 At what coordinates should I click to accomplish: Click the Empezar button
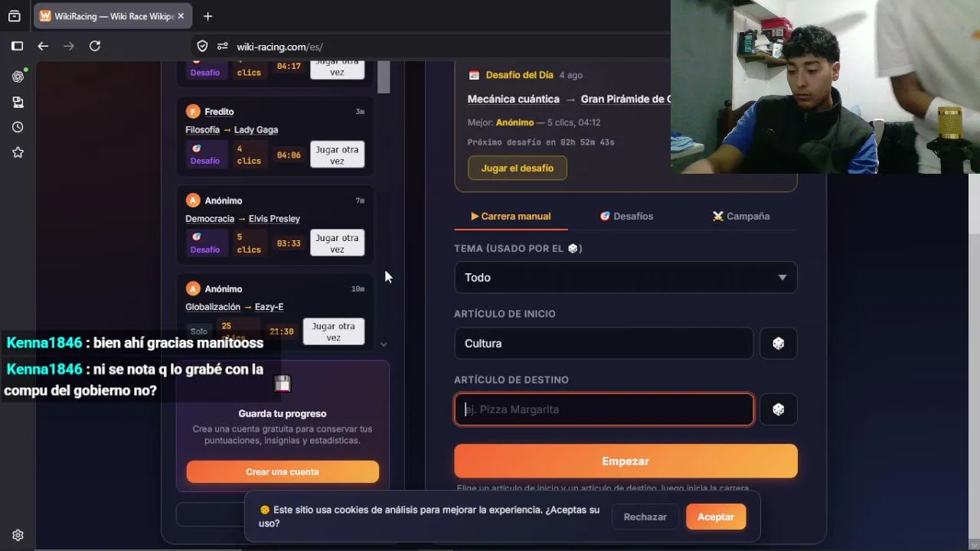click(626, 461)
